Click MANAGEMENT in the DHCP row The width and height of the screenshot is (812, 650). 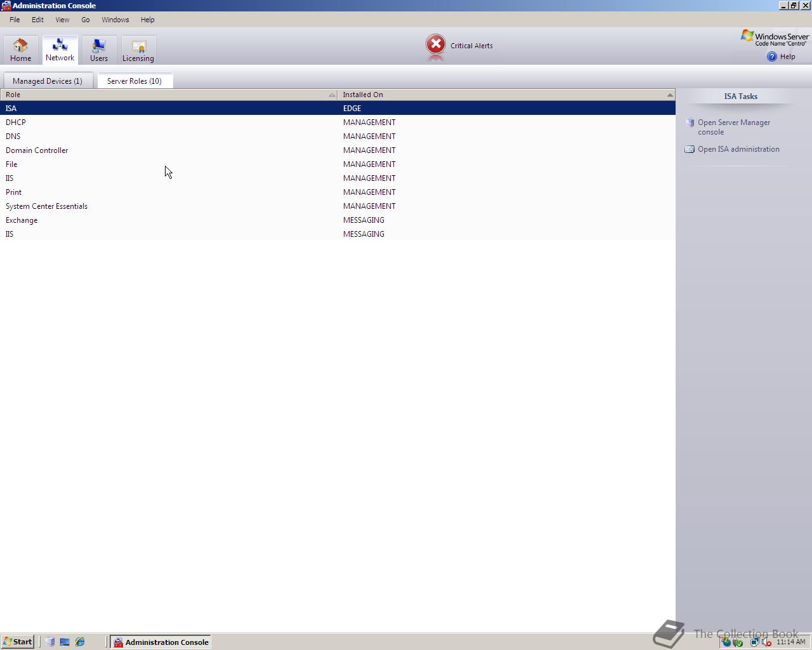[369, 122]
